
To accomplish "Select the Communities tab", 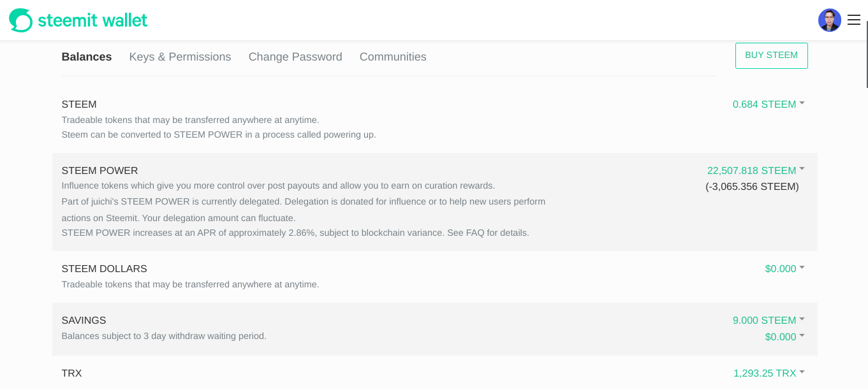I will pos(393,57).
